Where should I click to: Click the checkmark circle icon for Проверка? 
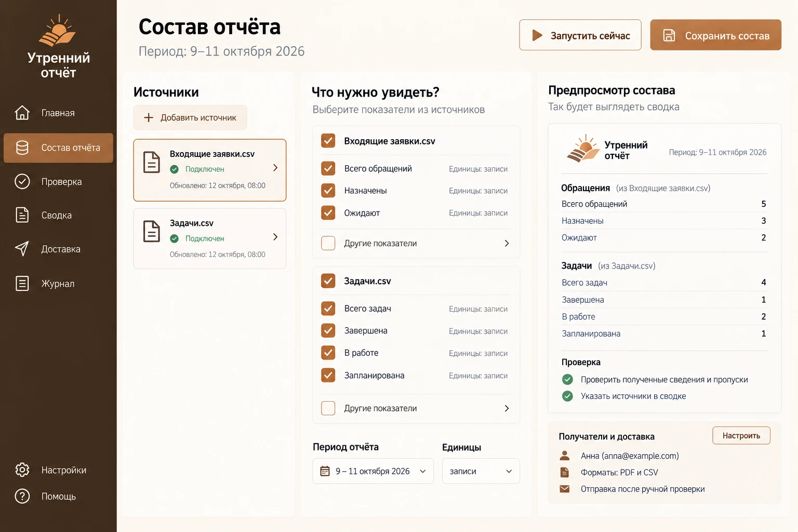[x=22, y=181]
